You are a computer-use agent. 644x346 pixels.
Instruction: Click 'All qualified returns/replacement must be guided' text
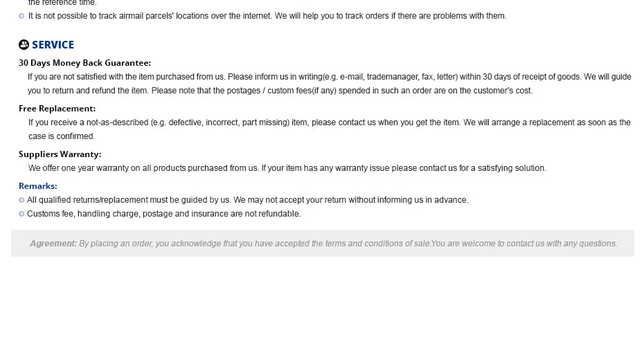pyautogui.click(x=129, y=200)
